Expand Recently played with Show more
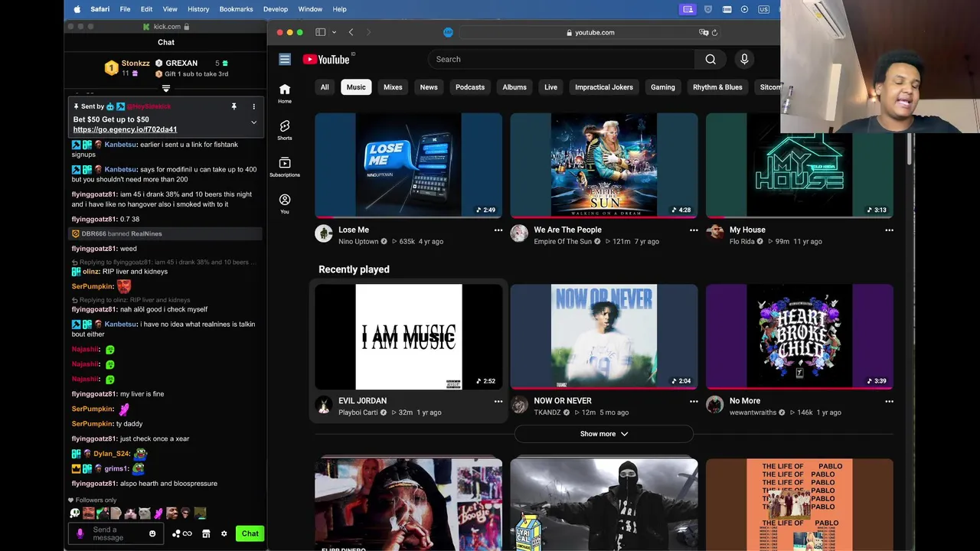This screenshot has width=980, height=551. pyautogui.click(x=603, y=434)
